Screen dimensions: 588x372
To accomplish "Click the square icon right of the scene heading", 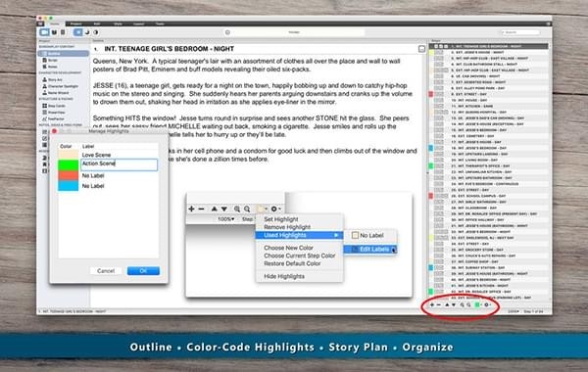I will [421, 49].
